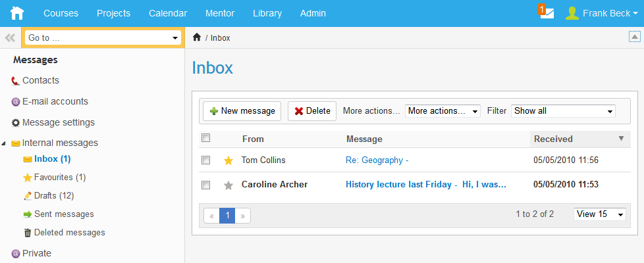Select the Tom Collins message checkbox

coord(206,160)
